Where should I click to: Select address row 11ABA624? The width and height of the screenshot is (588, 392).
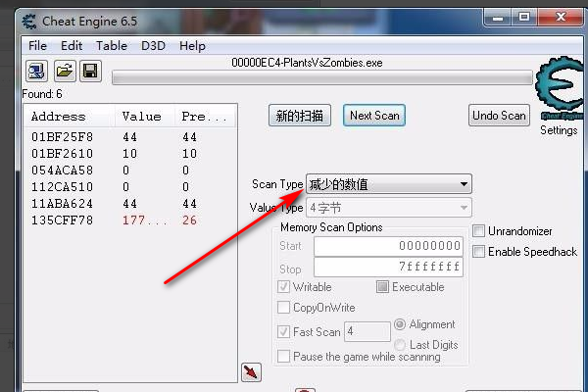130,204
